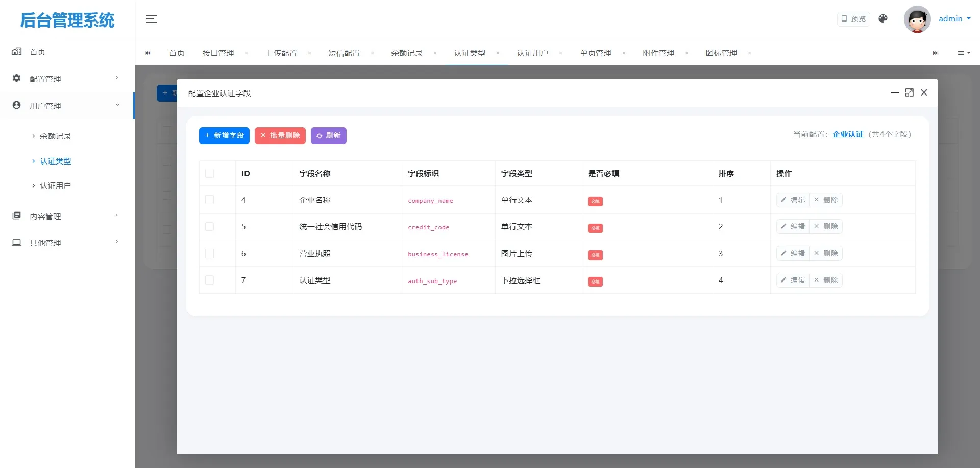Click the skip-to-first tab arrow icon
Image resolution: width=980 pixels, height=468 pixels.
(148, 53)
